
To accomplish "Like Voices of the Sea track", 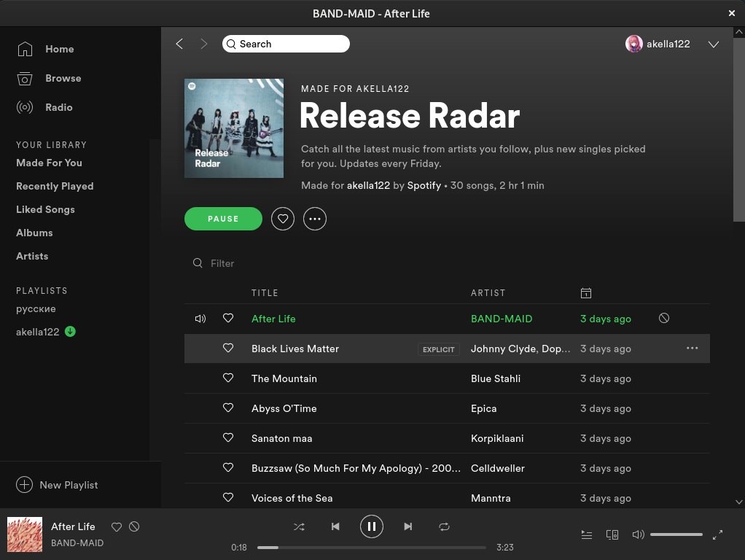I will [x=228, y=498].
